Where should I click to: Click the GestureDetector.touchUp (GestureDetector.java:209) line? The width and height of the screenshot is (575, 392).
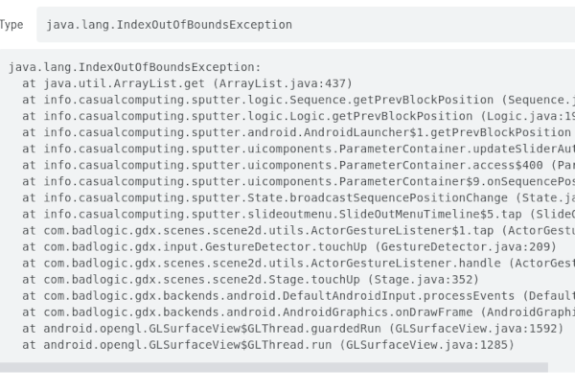pos(289,246)
